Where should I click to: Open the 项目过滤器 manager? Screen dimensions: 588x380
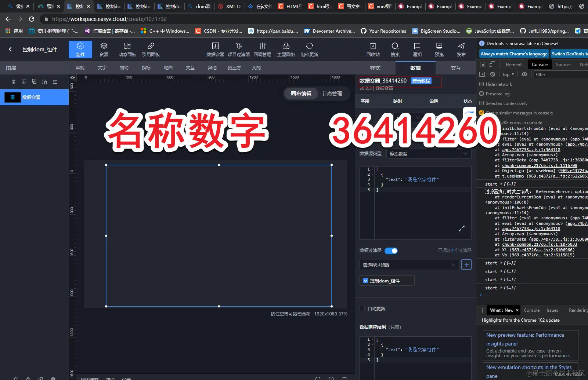tap(239, 49)
